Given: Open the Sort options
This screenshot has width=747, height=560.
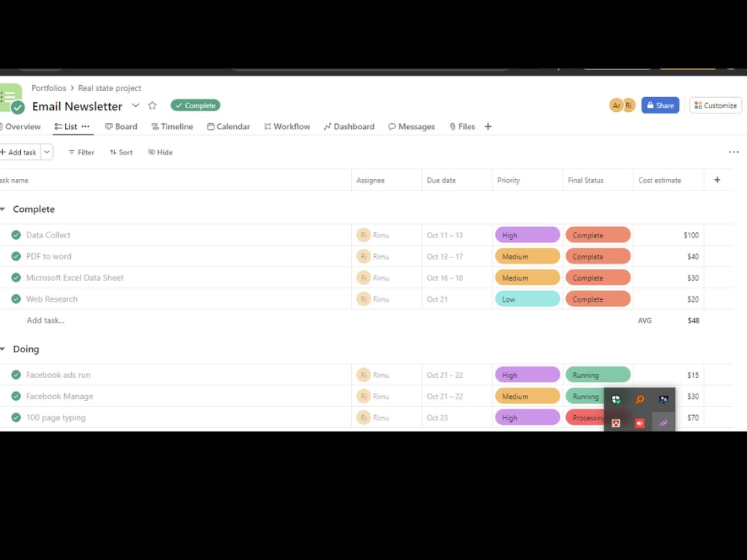Looking at the screenshot, I should pos(121,152).
